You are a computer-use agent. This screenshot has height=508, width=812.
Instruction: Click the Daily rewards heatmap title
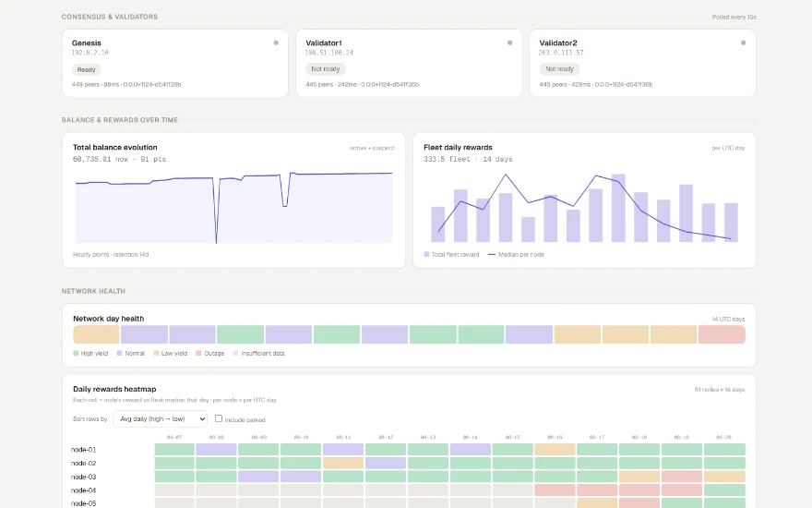pyautogui.click(x=114, y=389)
